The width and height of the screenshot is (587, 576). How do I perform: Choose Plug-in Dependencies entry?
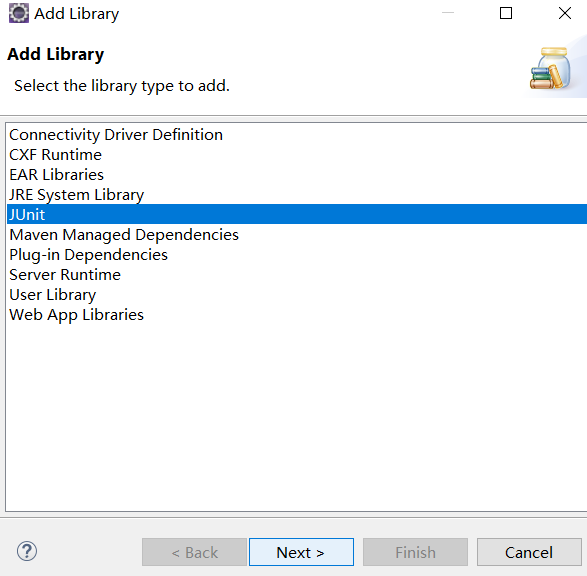pyautogui.click(x=297, y=255)
